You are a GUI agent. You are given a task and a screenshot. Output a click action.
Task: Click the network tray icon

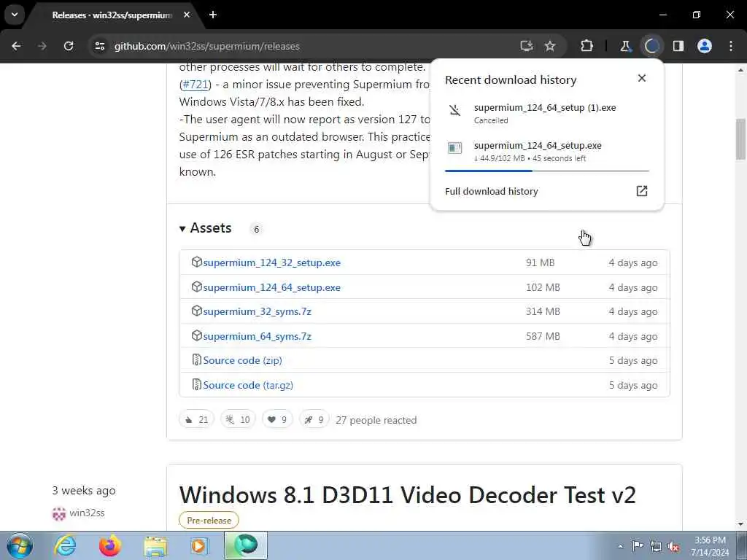coord(656,547)
